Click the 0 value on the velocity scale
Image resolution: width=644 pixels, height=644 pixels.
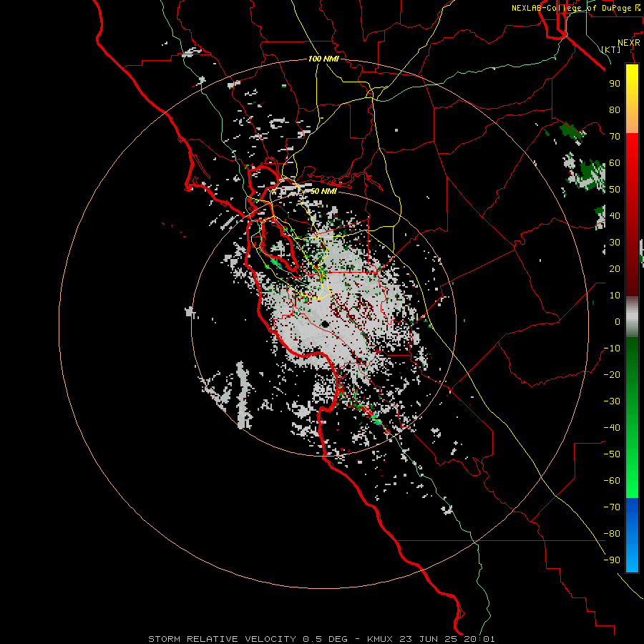618,321
